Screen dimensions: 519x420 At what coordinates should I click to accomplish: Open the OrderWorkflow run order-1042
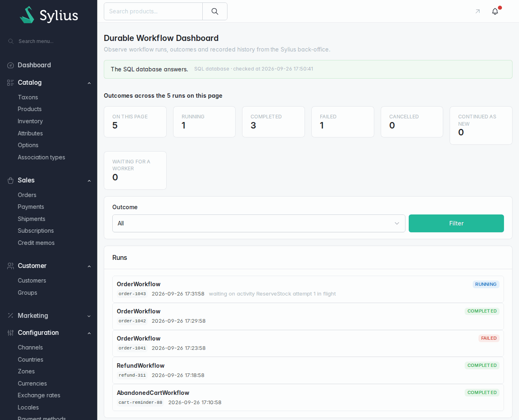pos(308,316)
